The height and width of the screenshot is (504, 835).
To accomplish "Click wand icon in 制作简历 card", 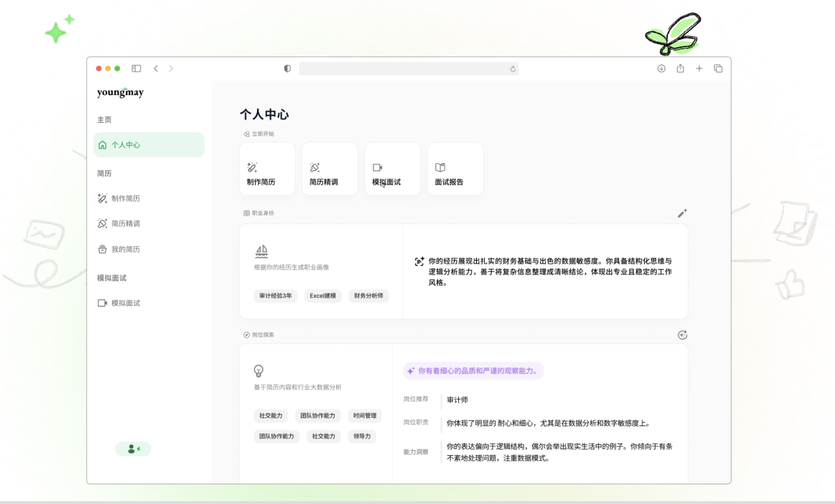I will pos(252,168).
